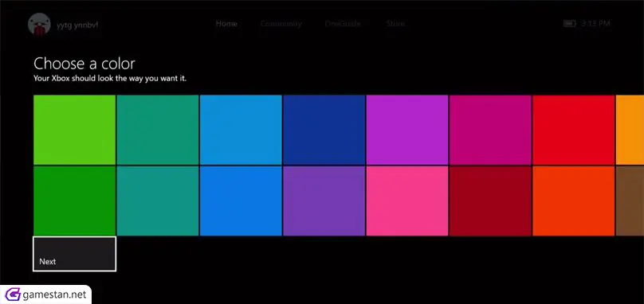Viewport: 644px width, 304px height.
Task: Open the OneGuide tab
Action: (343, 24)
